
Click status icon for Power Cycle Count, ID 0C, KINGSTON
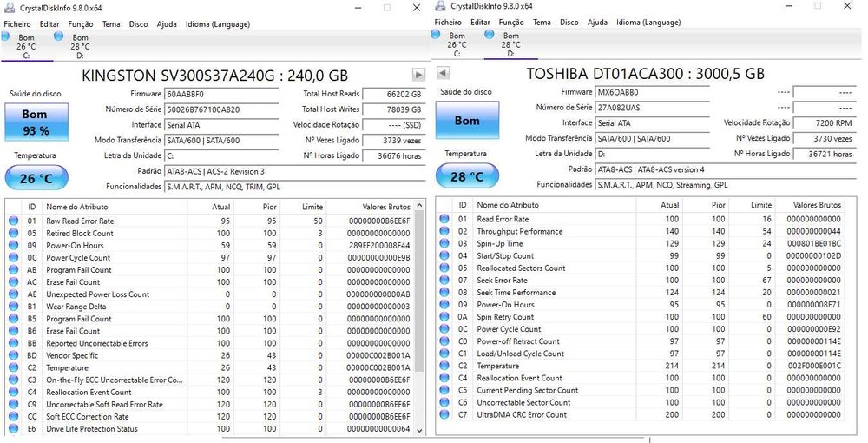click(13, 257)
